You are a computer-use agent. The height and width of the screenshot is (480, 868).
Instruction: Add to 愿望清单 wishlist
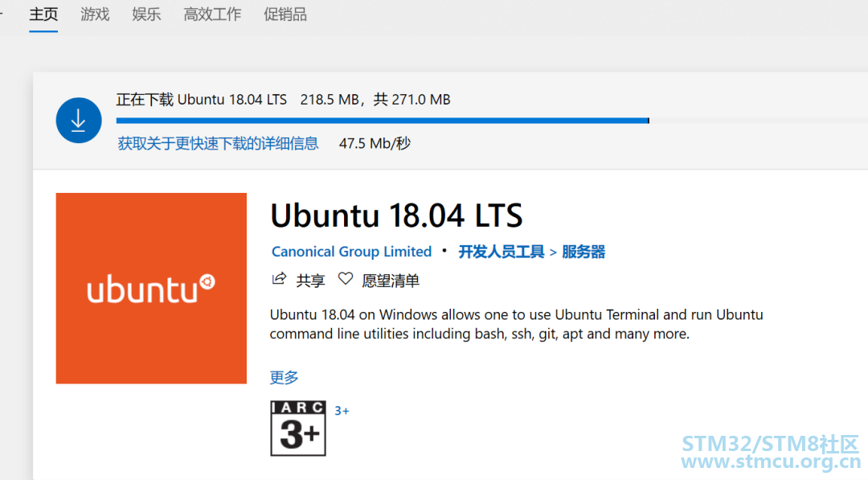click(x=391, y=280)
